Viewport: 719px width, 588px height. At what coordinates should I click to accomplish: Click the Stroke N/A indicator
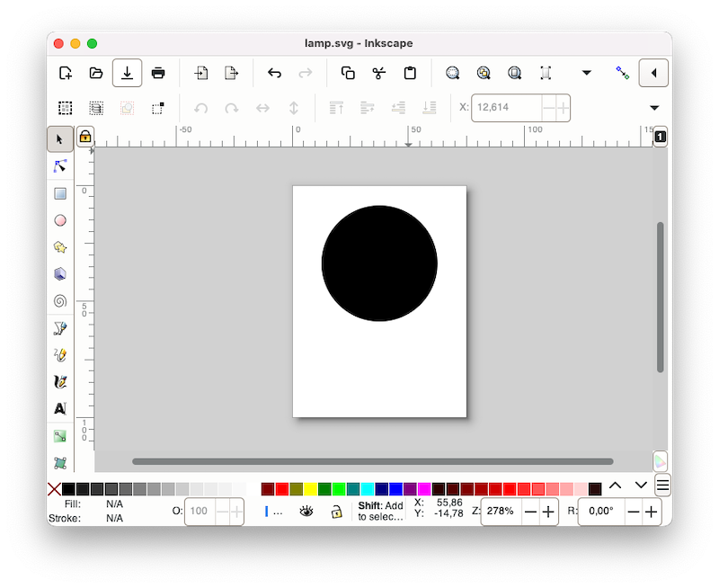[114, 518]
